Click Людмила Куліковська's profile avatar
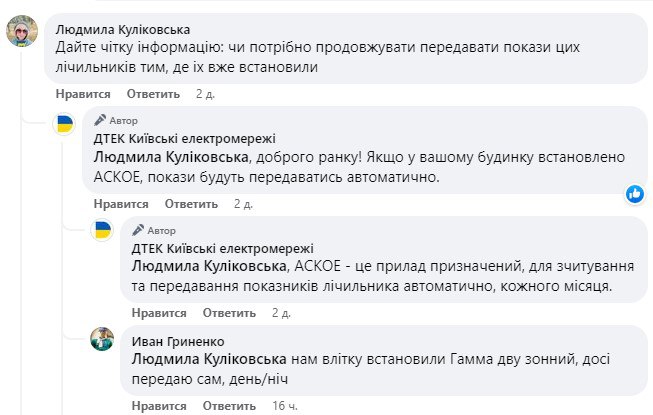Screen dimensions: 653x415 (x=24, y=33)
